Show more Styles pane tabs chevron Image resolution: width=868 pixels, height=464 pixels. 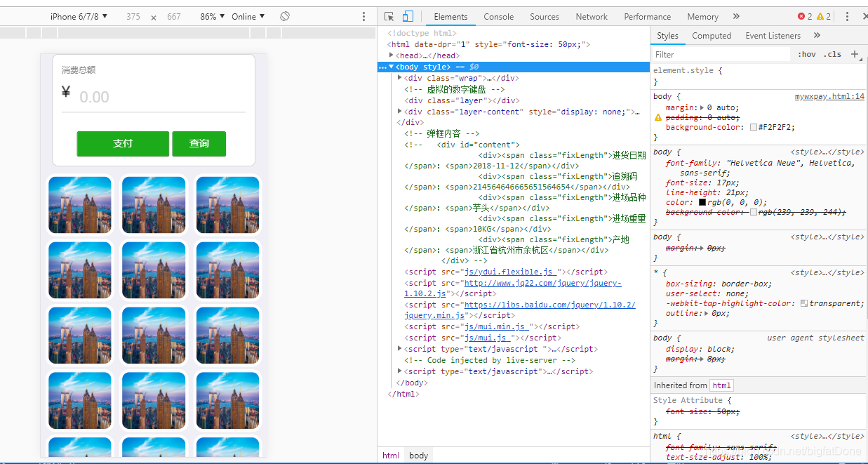click(x=817, y=35)
